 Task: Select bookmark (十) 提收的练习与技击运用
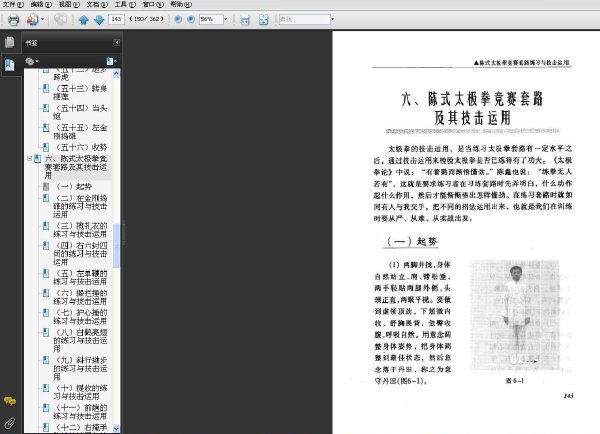click(80, 392)
